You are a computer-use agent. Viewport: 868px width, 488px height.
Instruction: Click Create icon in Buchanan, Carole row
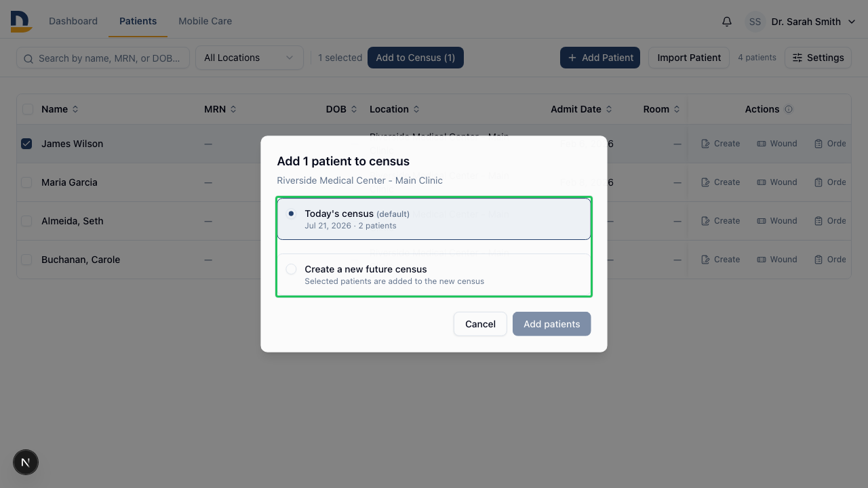705,260
